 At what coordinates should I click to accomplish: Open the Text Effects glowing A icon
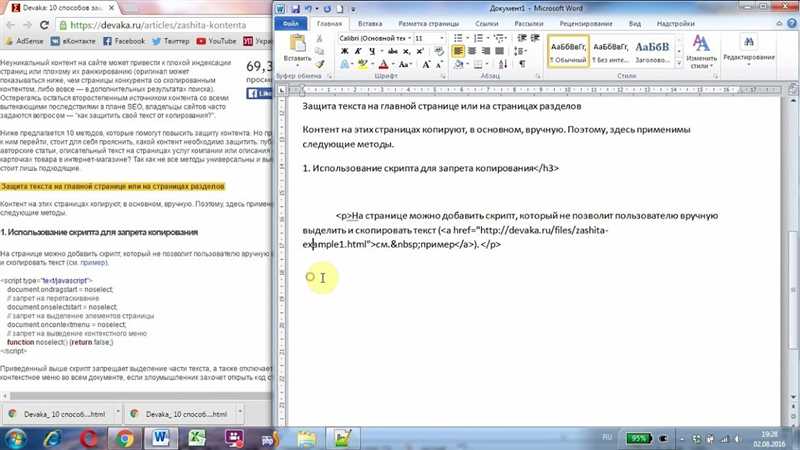point(345,64)
